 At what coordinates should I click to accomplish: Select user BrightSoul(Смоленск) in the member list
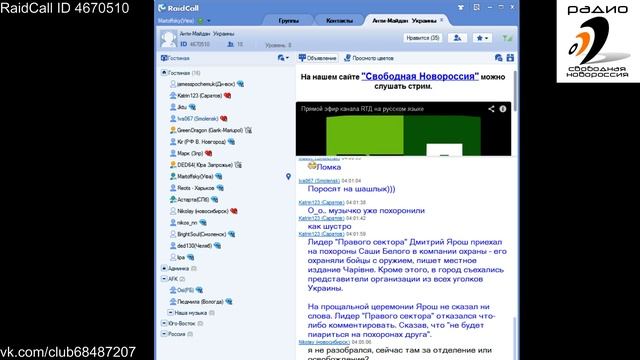click(x=201, y=234)
